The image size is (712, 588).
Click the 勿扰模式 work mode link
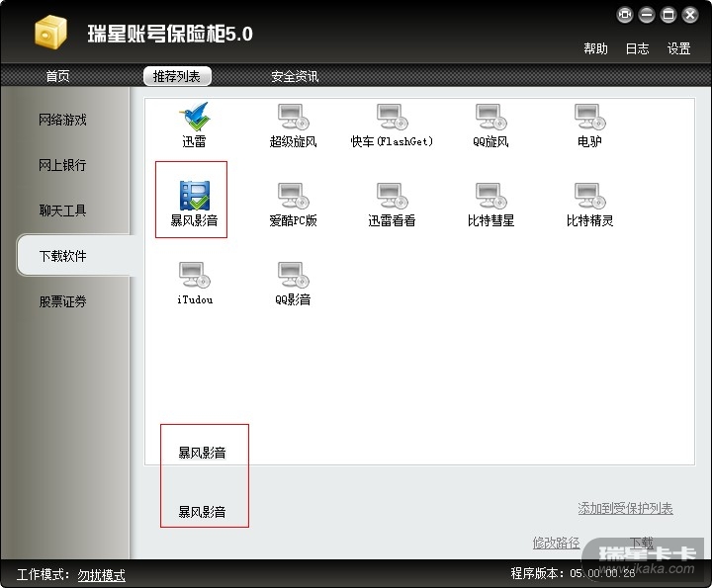pyautogui.click(x=101, y=575)
